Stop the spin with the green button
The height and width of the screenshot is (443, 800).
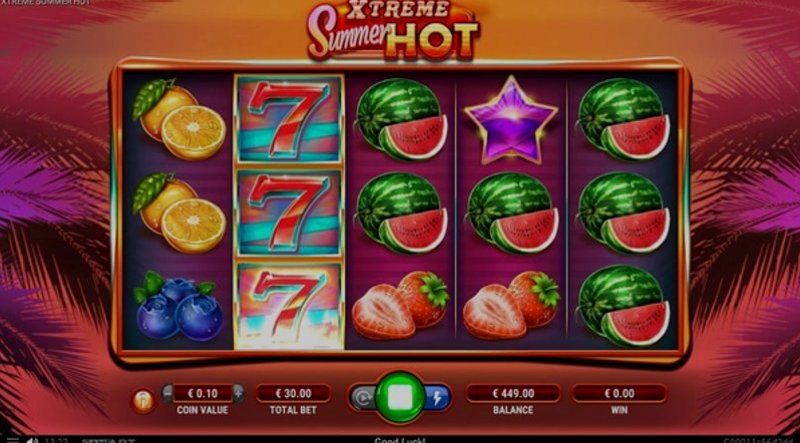[399, 398]
